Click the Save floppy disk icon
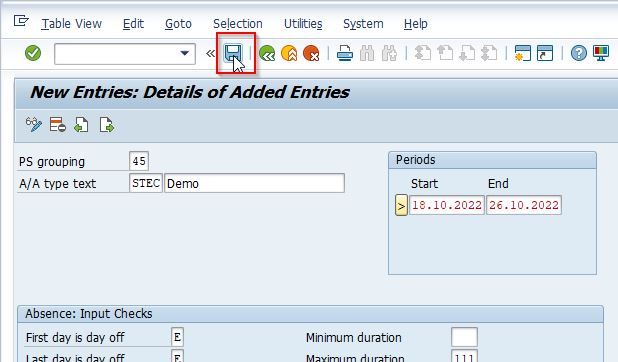Image resolution: width=618 pixels, height=362 pixels. tap(233, 53)
